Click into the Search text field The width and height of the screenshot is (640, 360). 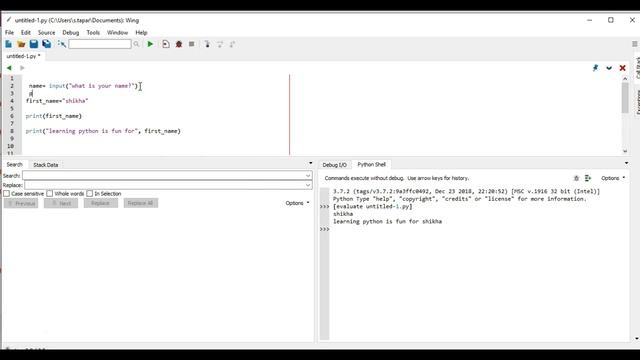164,176
